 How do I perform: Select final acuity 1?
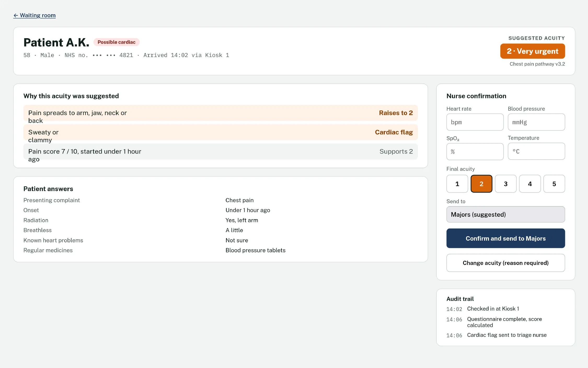coord(457,184)
